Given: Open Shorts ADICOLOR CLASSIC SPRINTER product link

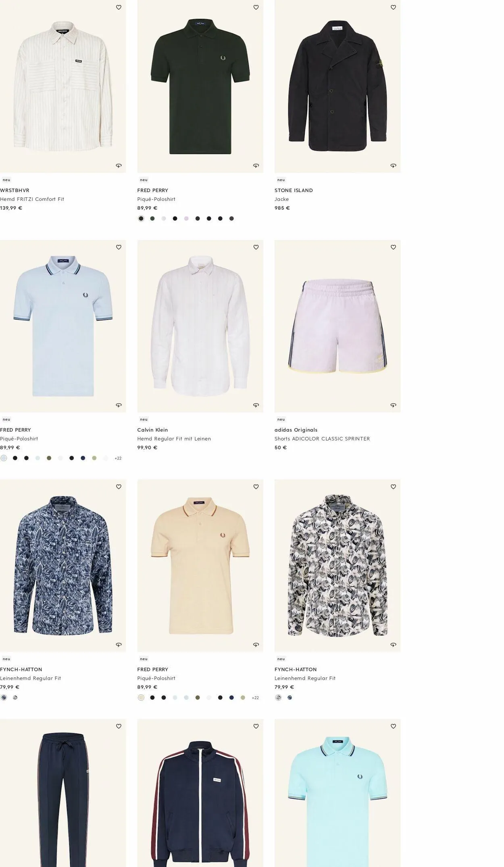Looking at the screenshot, I should point(322,439).
